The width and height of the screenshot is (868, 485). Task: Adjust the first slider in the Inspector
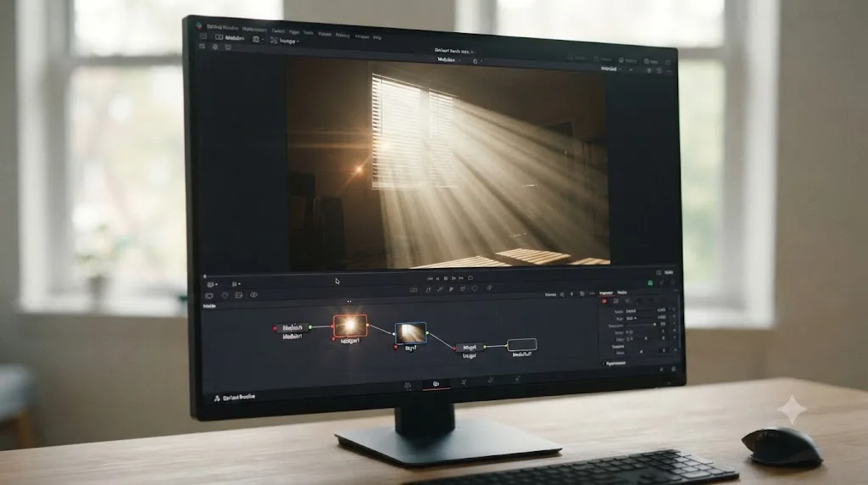click(x=641, y=325)
